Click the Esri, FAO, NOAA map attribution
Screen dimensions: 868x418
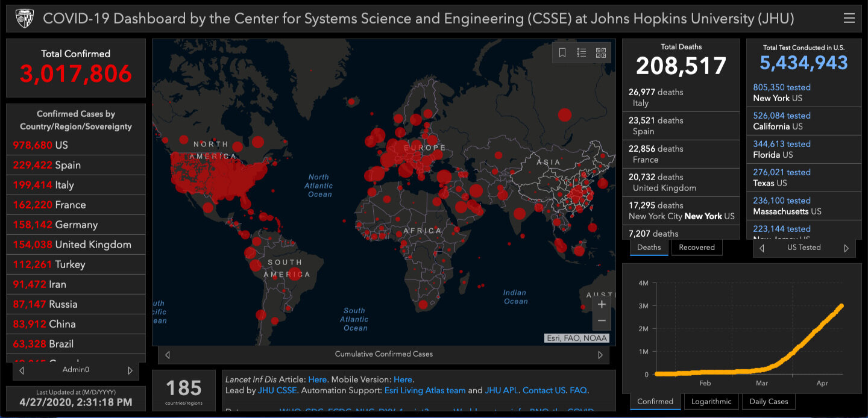click(x=576, y=338)
